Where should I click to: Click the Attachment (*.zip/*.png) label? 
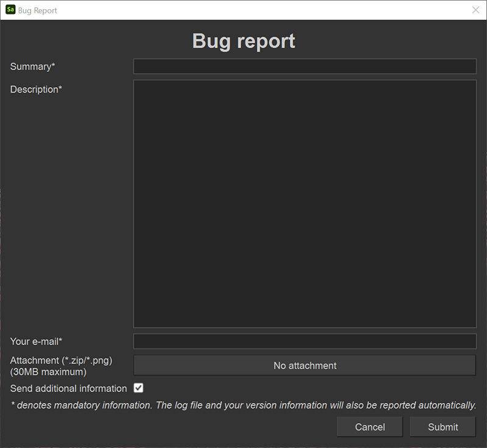point(61,360)
